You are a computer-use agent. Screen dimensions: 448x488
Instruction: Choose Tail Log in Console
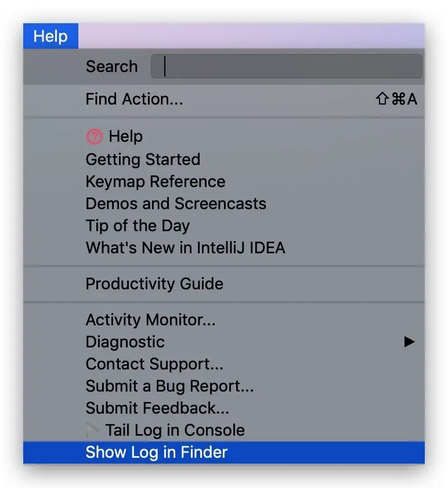pos(175,430)
